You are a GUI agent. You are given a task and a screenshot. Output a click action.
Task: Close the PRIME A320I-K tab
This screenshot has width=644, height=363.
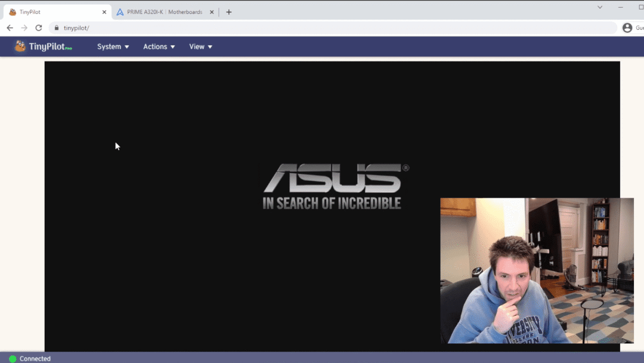212,12
